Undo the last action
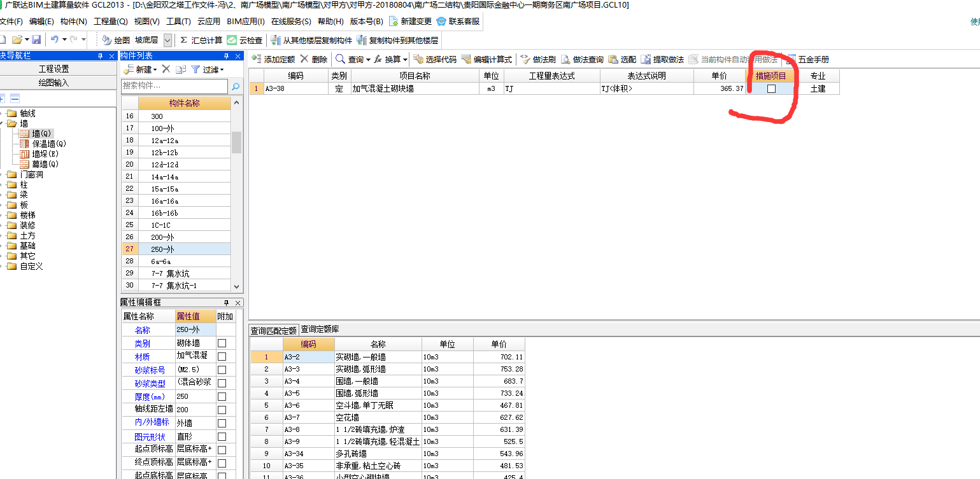The width and height of the screenshot is (980, 479). click(x=54, y=40)
